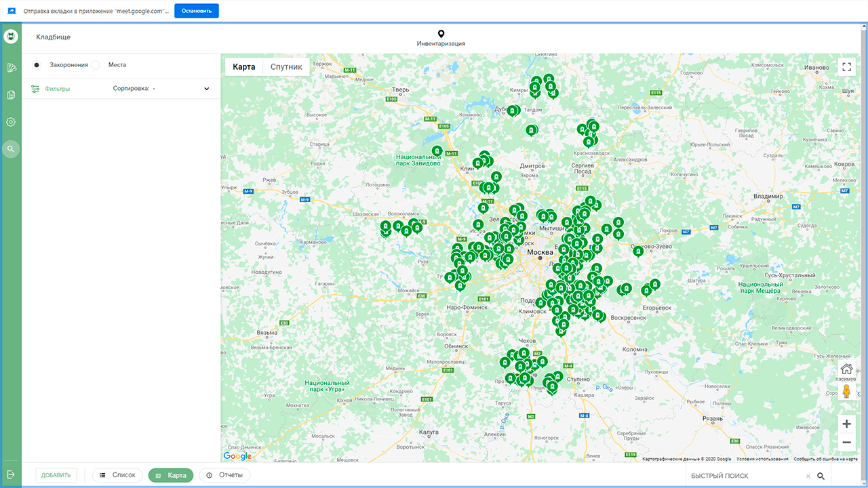
Task: Switch the map to Спутник view
Action: pyautogui.click(x=286, y=66)
